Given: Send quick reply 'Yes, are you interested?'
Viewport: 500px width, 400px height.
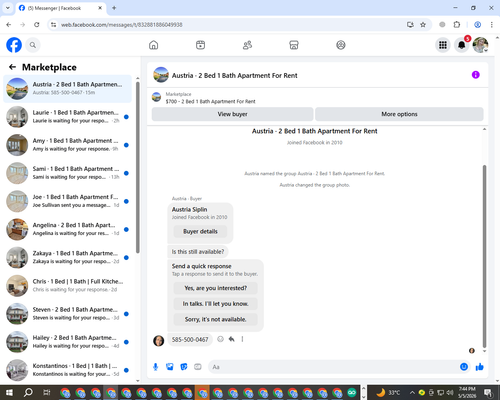Looking at the screenshot, I should (216, 288).
